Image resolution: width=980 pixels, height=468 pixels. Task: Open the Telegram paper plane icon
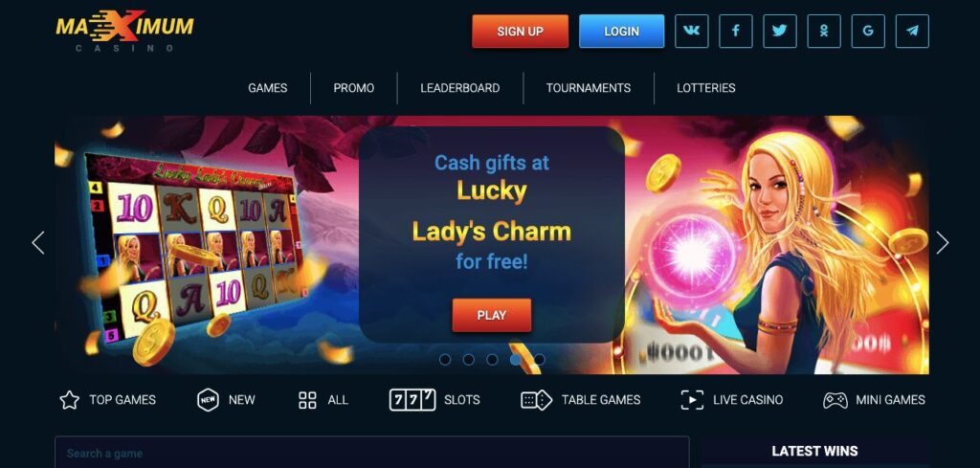(912, 32)
